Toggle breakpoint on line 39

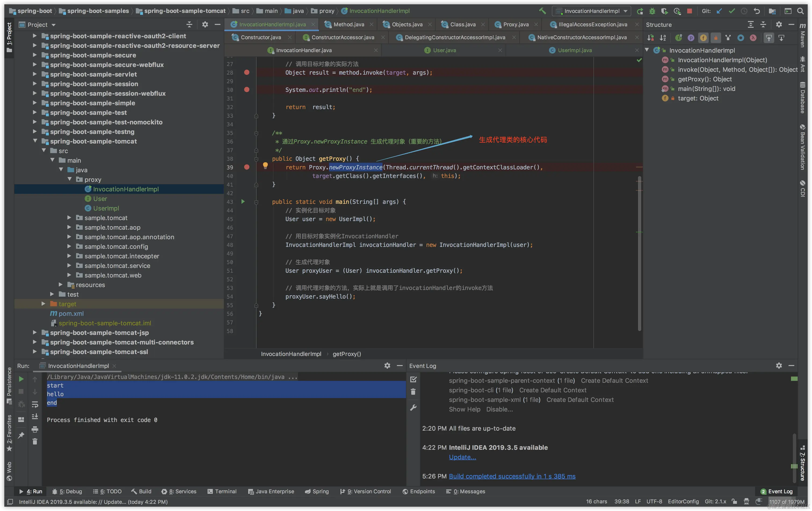pyautogui.click(x=247, y=167)
